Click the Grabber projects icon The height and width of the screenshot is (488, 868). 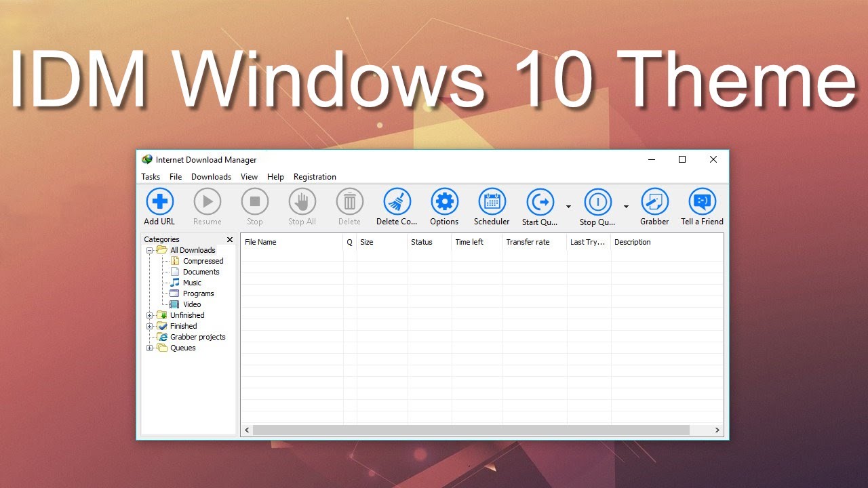(x=162, y=337)
